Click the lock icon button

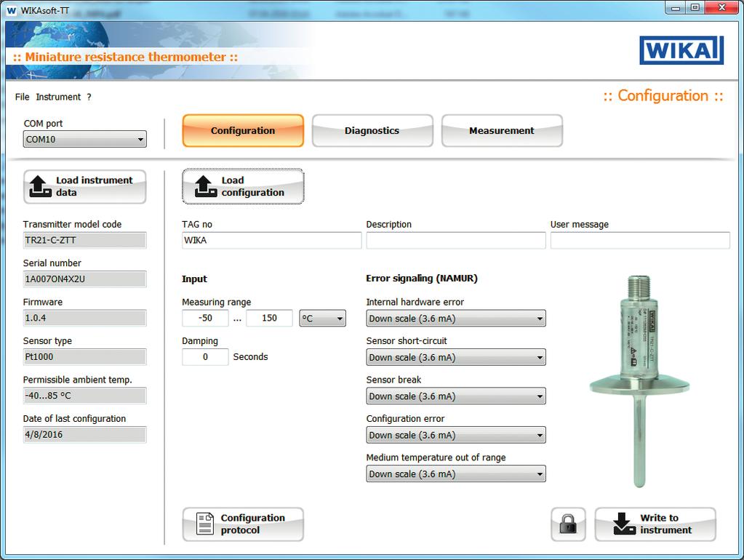coord(568,524)
